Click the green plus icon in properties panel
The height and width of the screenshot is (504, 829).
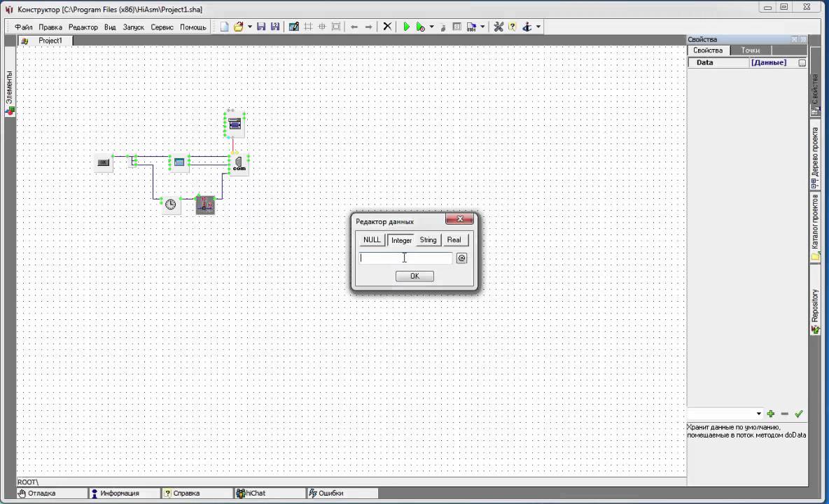[771, 414]
